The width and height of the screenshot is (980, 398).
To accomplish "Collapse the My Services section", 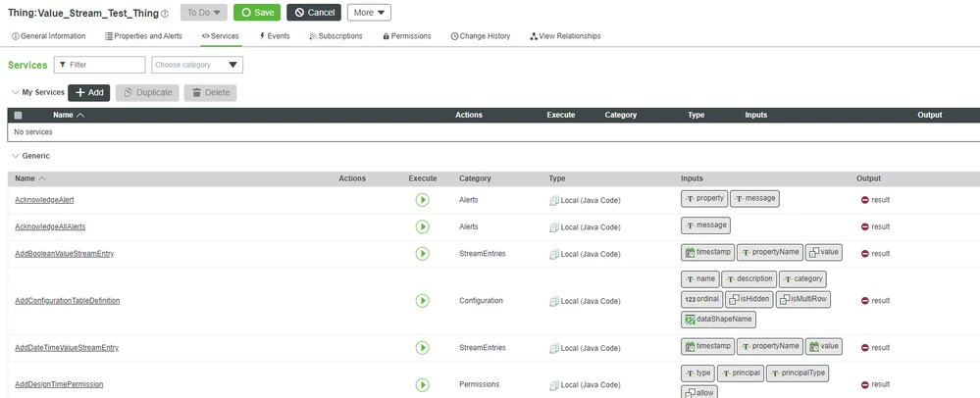I will coord(16,92).
